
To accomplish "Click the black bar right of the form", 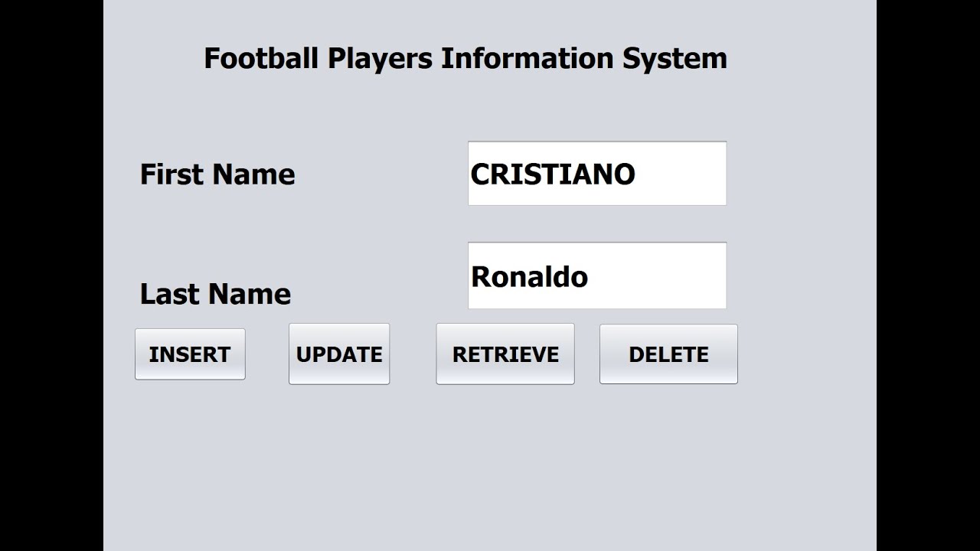I will [x=928, y=275].
